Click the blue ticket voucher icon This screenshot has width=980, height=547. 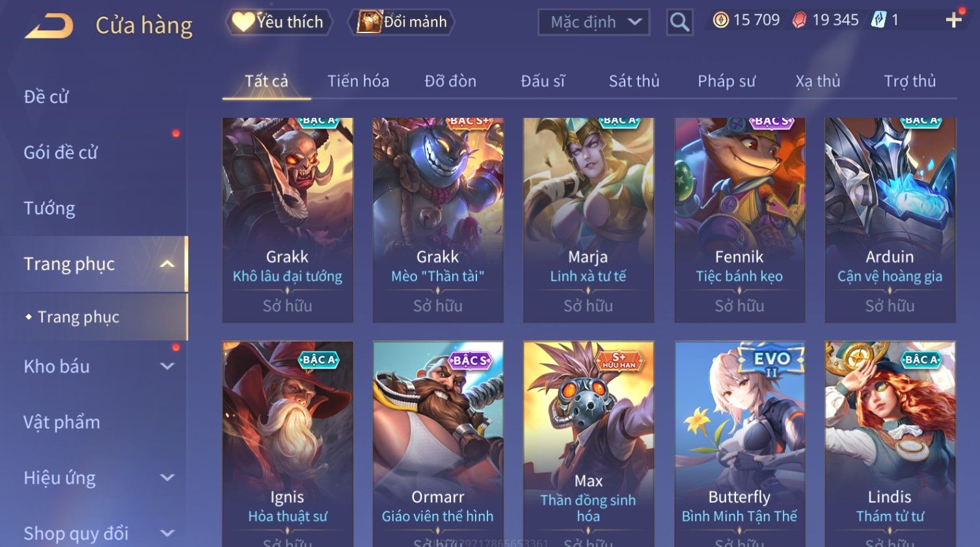click(x=878, y=20)
